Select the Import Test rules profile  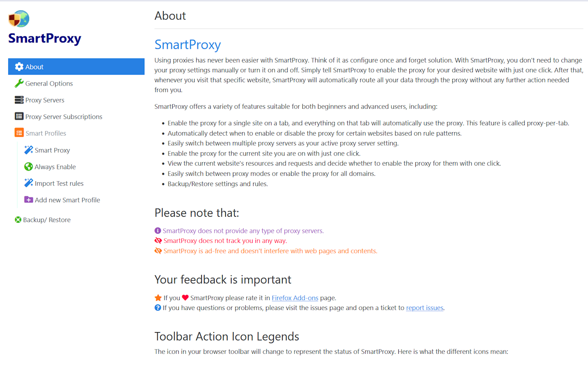coord(59,183)
